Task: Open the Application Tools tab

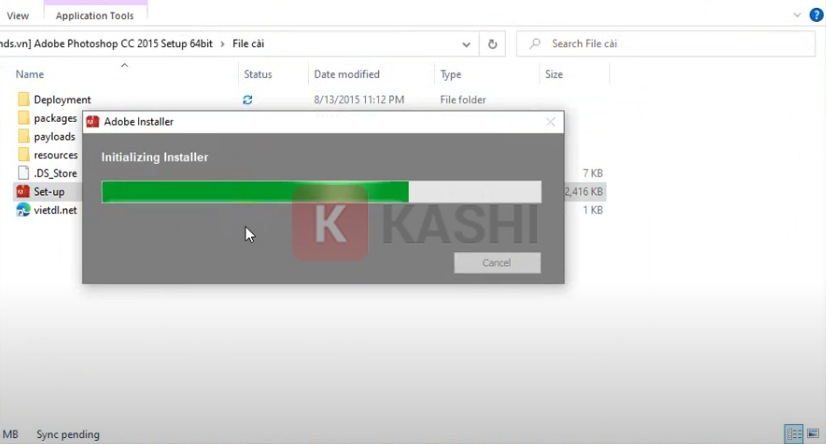Action: (x=97, y=16)
